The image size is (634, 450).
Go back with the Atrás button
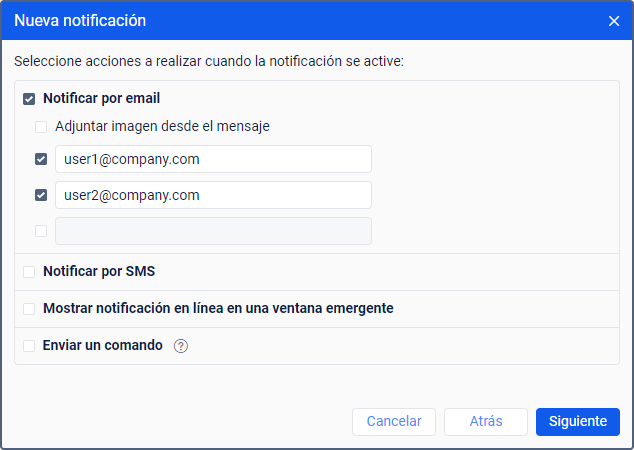[485, 422]
